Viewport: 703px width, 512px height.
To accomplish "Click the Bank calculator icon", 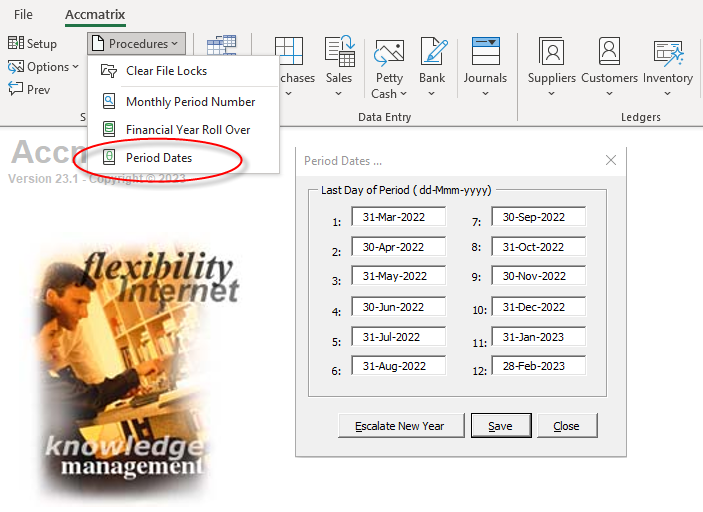I will coord(432,52).
